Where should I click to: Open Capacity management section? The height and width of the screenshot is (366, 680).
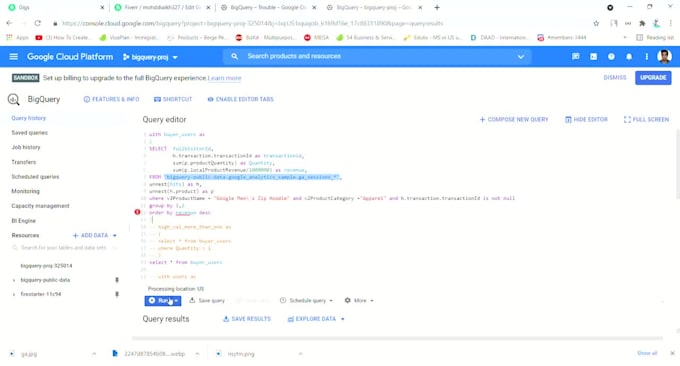[40, 206]
